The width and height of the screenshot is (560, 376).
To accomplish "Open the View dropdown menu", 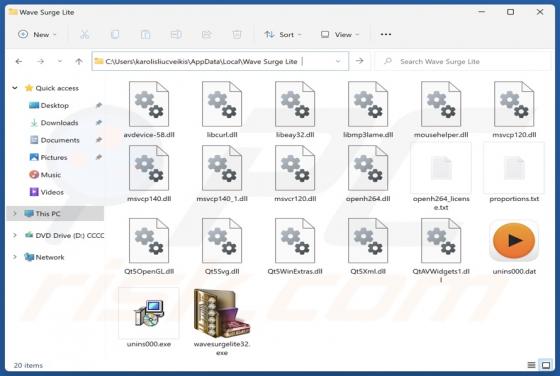I will [x=340, y=35].
